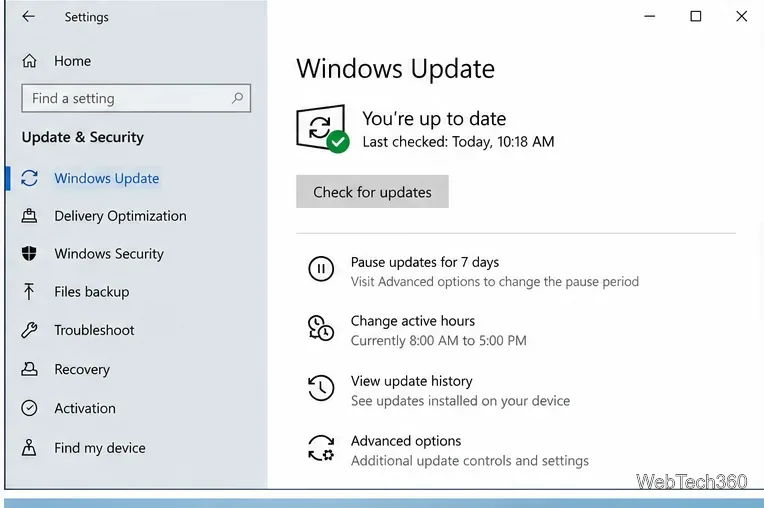Open Activation settings page
This screenshot has height=508, width=764.
coord(85,408)
